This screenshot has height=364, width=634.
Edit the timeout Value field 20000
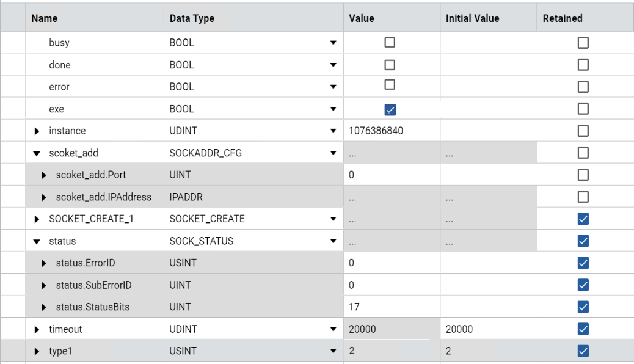coord(391,329)
